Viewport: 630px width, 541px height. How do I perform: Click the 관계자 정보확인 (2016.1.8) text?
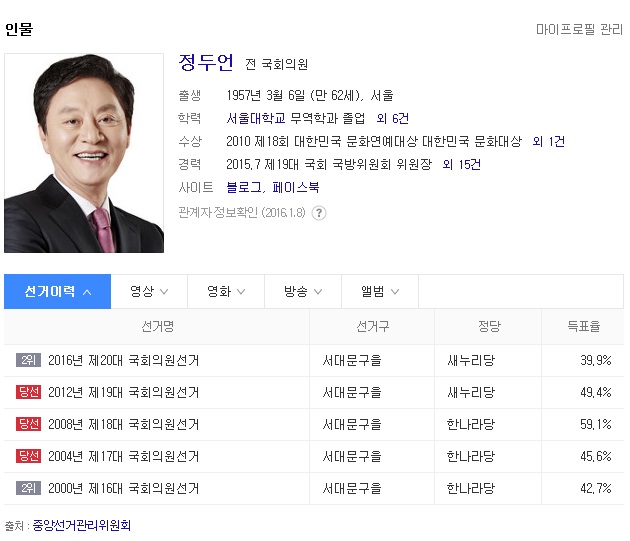pyautogui.click(x=242, y=213)
